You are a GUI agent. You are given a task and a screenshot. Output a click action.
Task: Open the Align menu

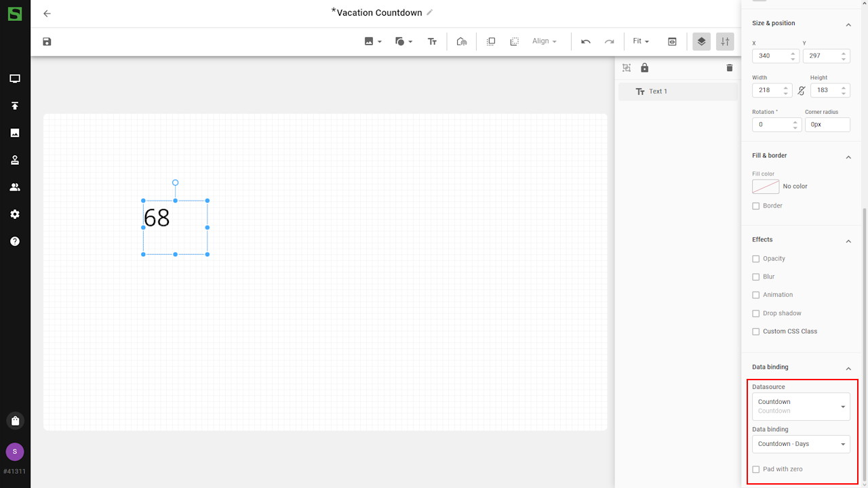(x=544, y=41)
